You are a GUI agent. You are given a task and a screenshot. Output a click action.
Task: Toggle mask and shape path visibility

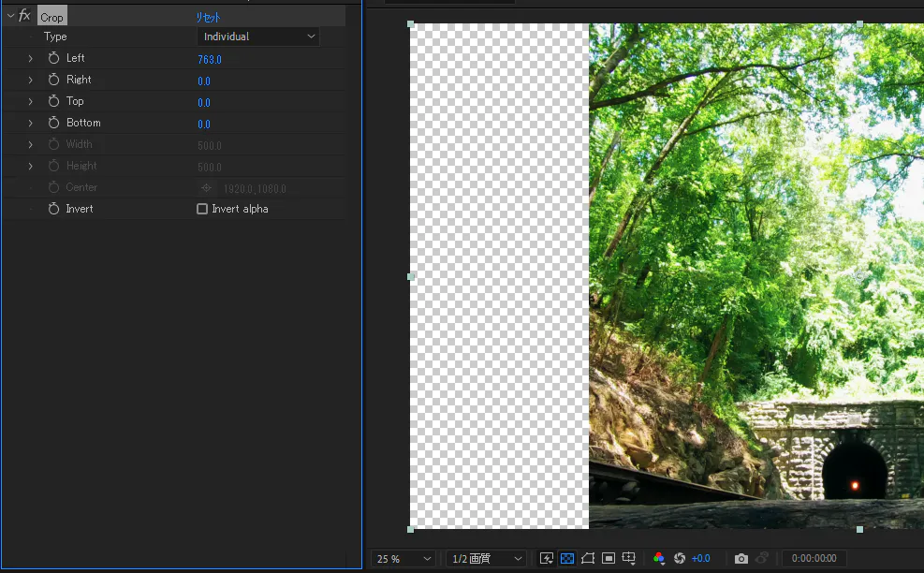(x=588, y=559)
